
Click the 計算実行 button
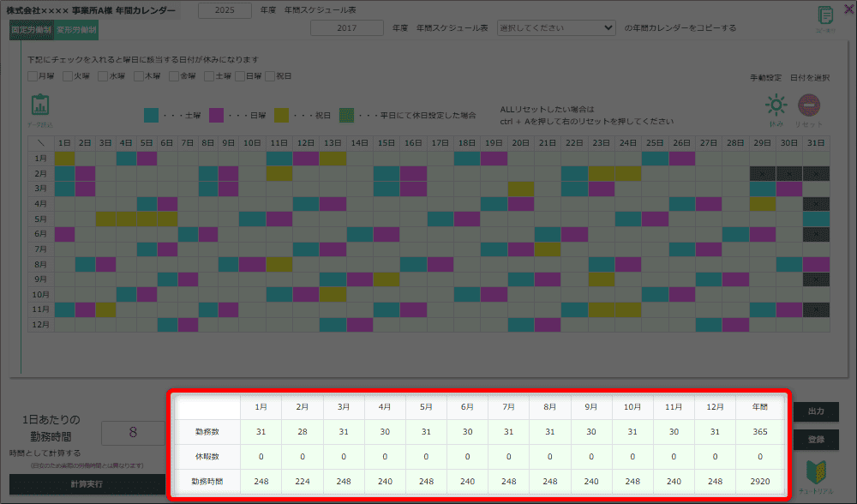tap(87, 484)
